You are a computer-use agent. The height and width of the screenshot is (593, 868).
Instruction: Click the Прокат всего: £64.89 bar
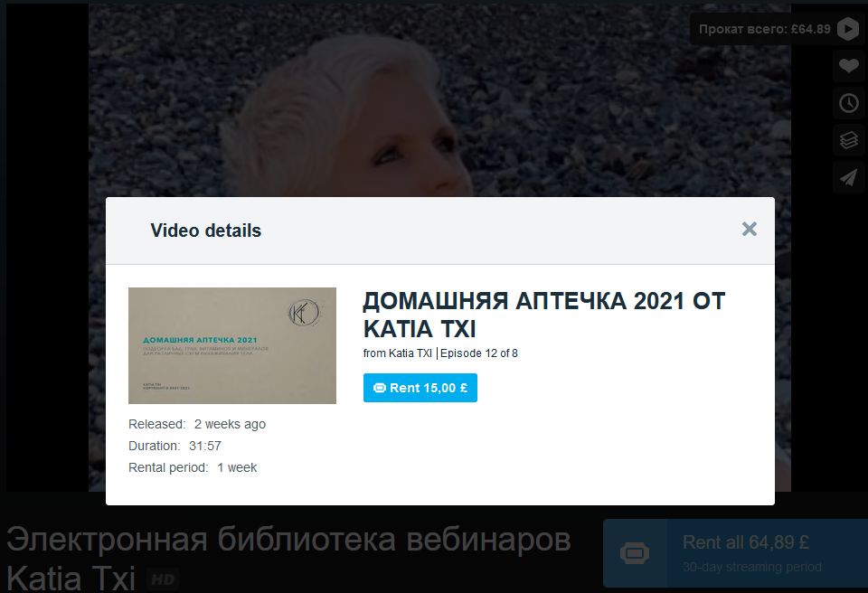[x=760, y=29]
